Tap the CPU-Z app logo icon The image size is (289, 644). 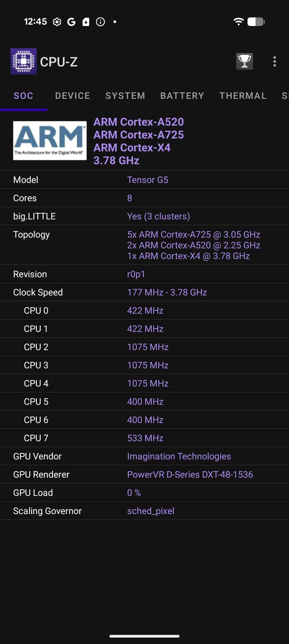tap(24, 61)
